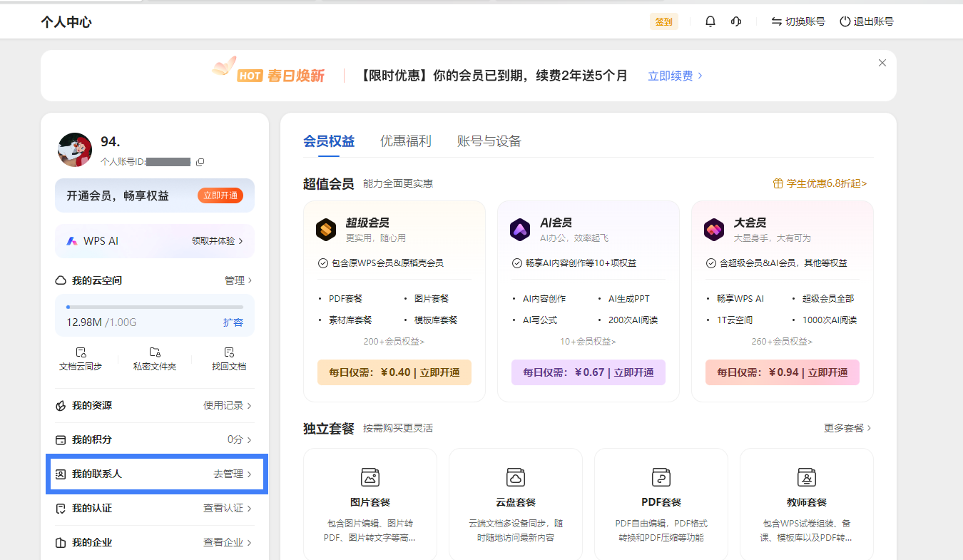Click the PDF套餐 icon
This screenshot has height=560, width=963.
661,477
